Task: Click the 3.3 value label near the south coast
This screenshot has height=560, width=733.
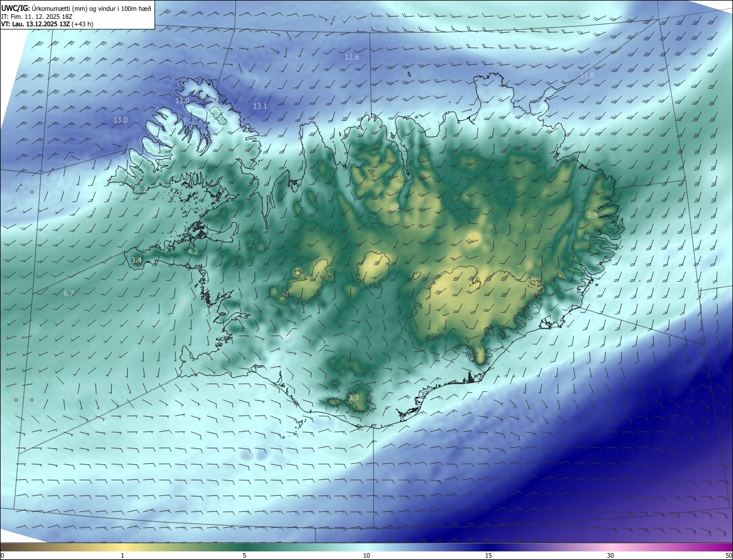Action: coord(353,397)
